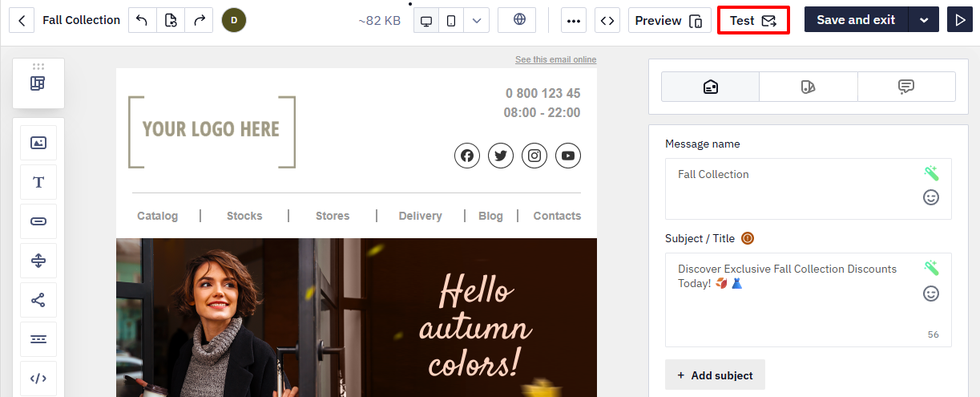Click Add subject button
This screenshot has height=397, width=980.
click(x=715, y=375)
